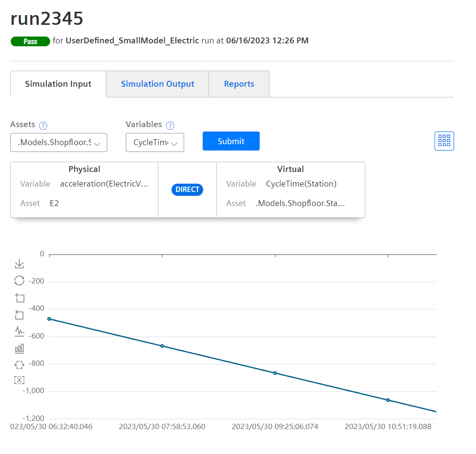Click the Assets help question icon

click(x=43, y=125)
